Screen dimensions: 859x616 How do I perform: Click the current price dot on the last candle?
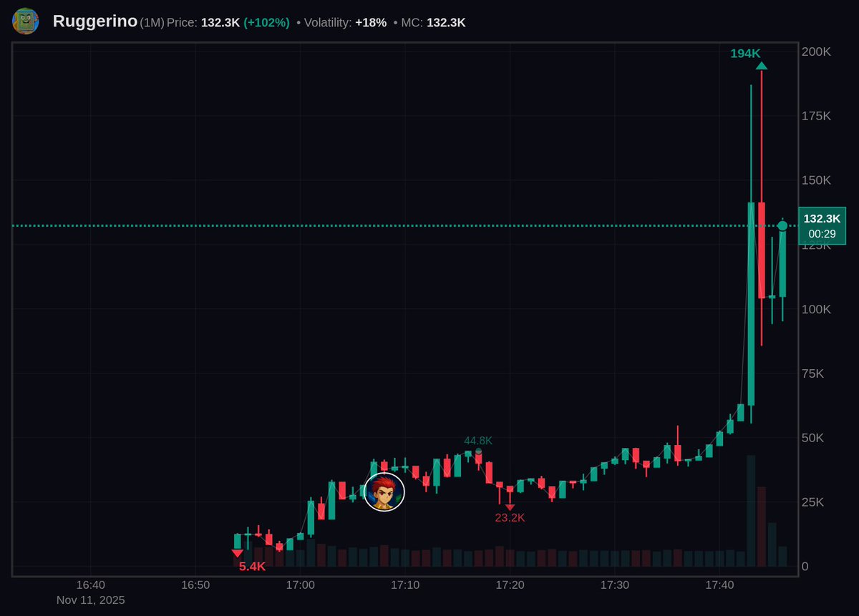click(x=782, y=226)
